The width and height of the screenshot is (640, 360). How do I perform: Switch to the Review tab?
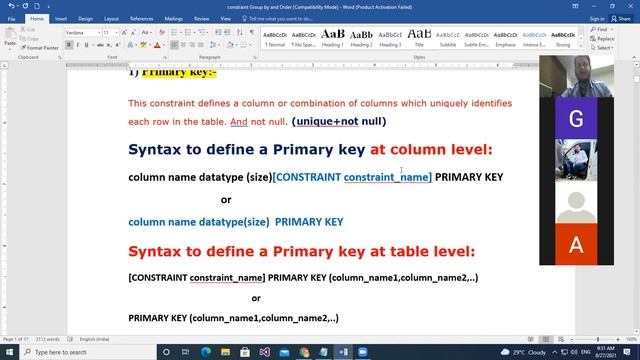coord(202,19)
